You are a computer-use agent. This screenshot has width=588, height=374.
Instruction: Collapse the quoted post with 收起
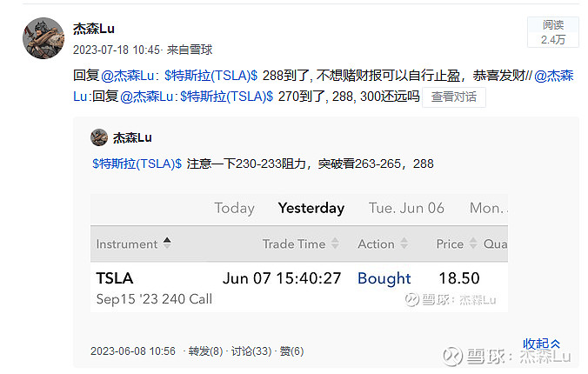[x=542, y=344]
